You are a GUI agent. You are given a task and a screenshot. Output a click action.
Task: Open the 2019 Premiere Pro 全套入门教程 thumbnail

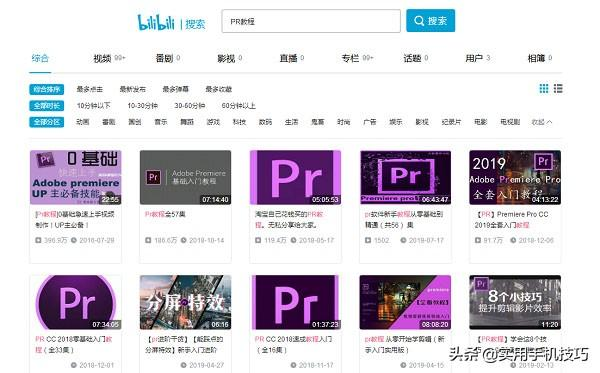pos(515,178)
